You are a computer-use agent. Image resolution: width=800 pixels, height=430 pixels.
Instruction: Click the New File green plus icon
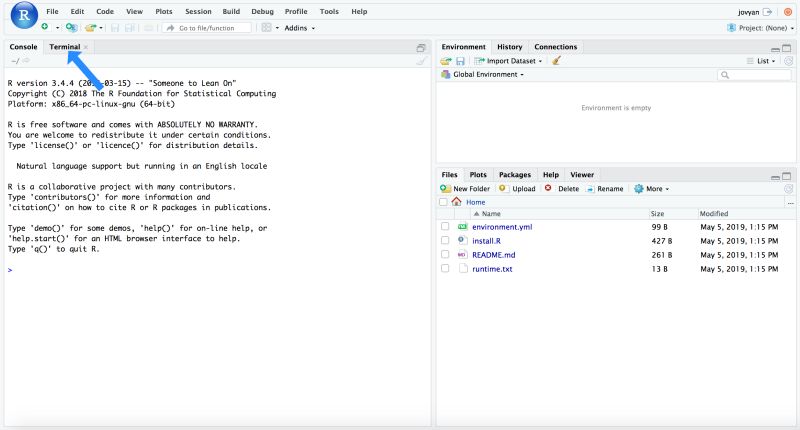pos(45,27)
